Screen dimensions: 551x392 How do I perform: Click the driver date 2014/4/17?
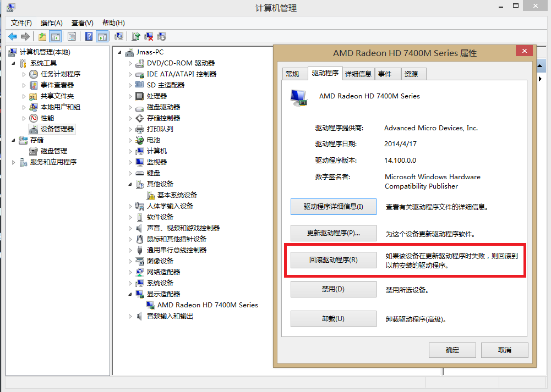pos(400,144)
